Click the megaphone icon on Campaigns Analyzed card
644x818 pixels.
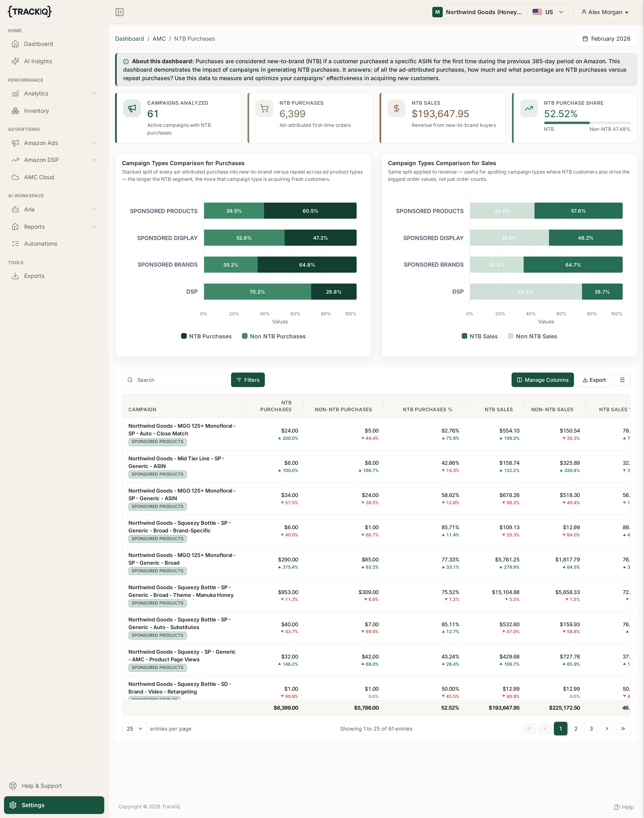tap(132, 108)
